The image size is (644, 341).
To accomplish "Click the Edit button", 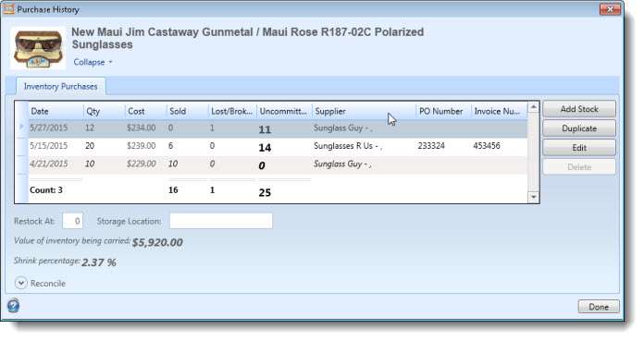I will point(579,148).
